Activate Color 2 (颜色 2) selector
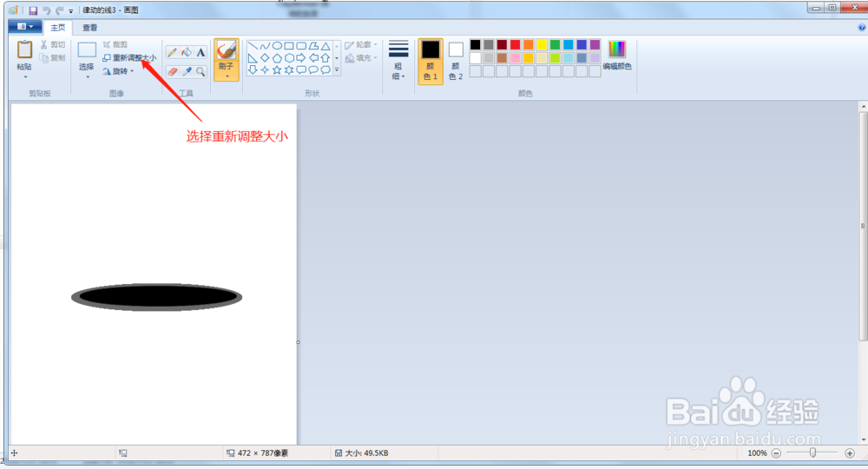 coord(456,60)
